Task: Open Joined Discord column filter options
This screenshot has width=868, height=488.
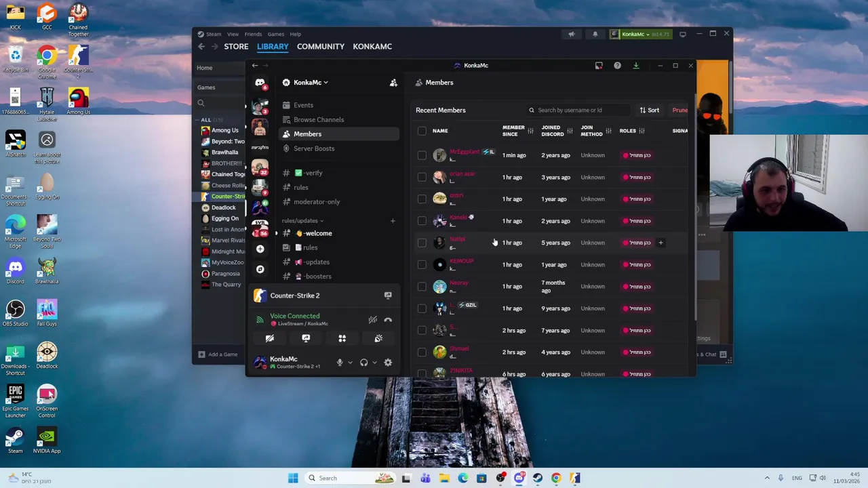Action: 570,131
